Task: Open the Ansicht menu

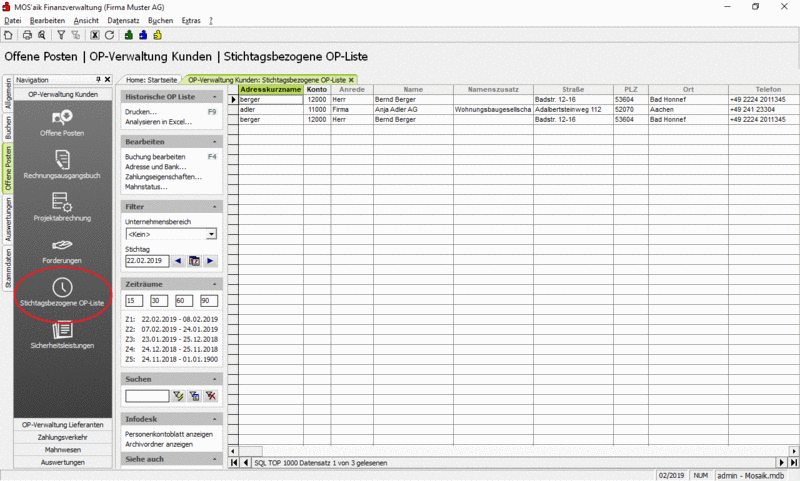Action: [x=86, y=20]
